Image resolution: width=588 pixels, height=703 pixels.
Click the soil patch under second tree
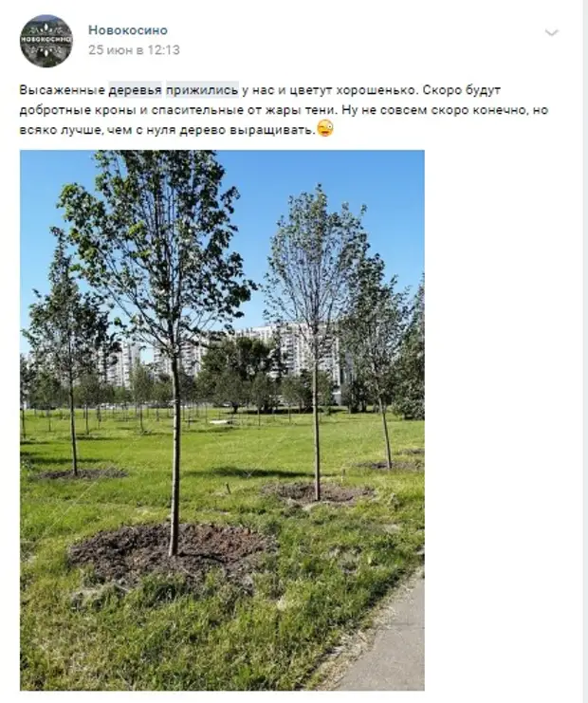click(x=319, y=493)
